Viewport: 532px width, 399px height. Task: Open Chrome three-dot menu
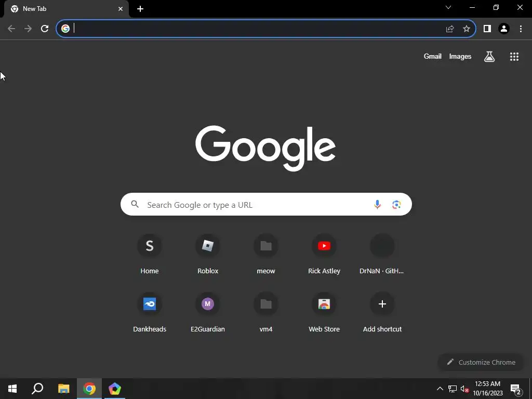(521, 29)
